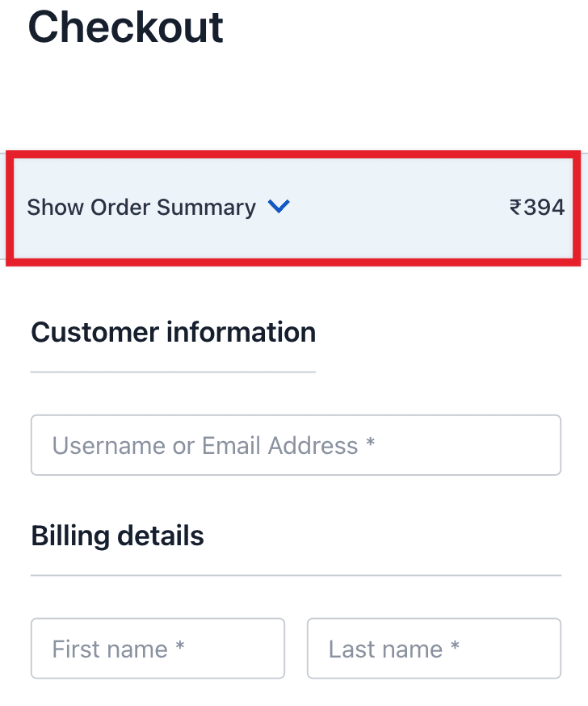Click the Checkout page heading

coord(125,27)
